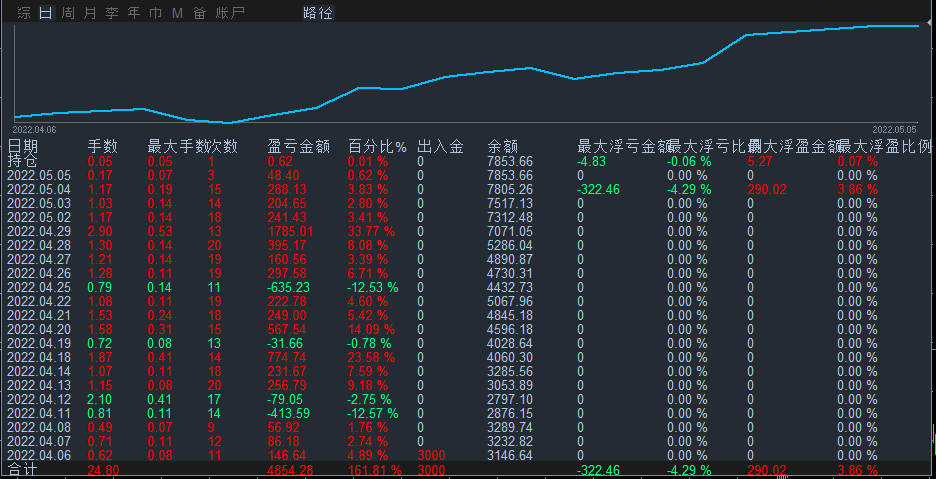Open the 月 monthly tab

[90, 13]
